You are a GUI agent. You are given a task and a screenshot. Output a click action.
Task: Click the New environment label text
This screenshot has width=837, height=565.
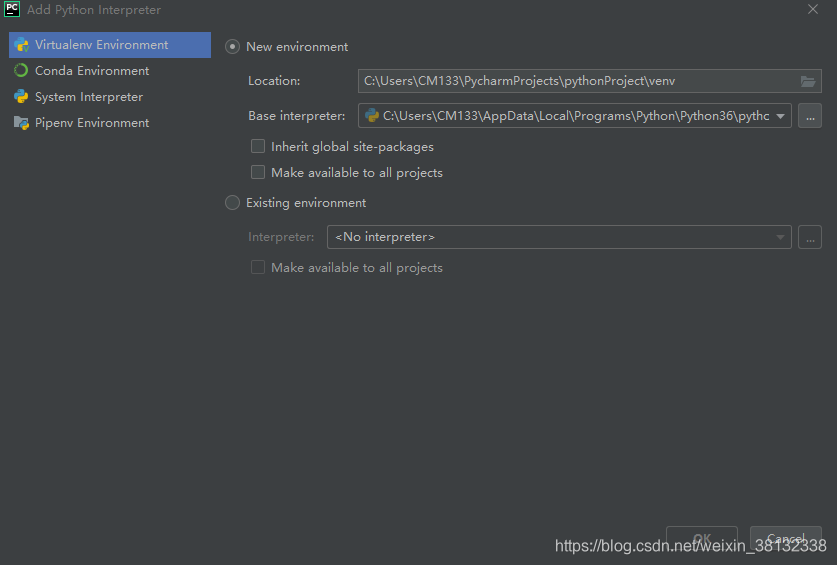click(x=297, y=47)
